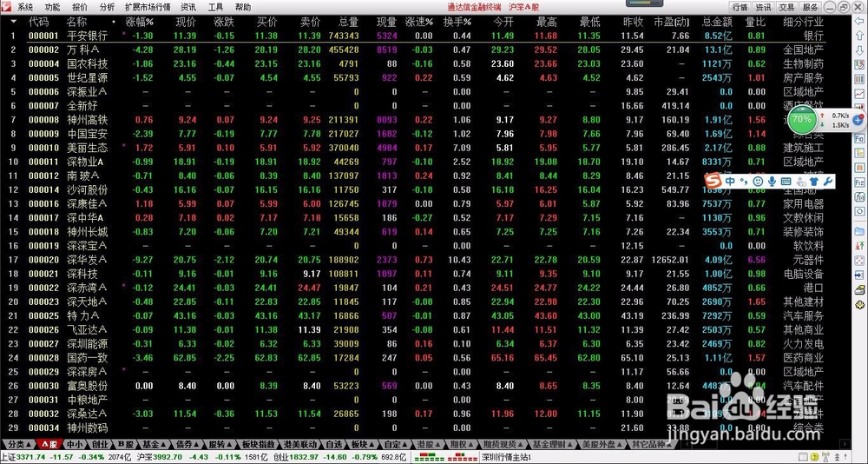Open the header triangle menu beside 代码
The image size is (868, 464).
14,23
